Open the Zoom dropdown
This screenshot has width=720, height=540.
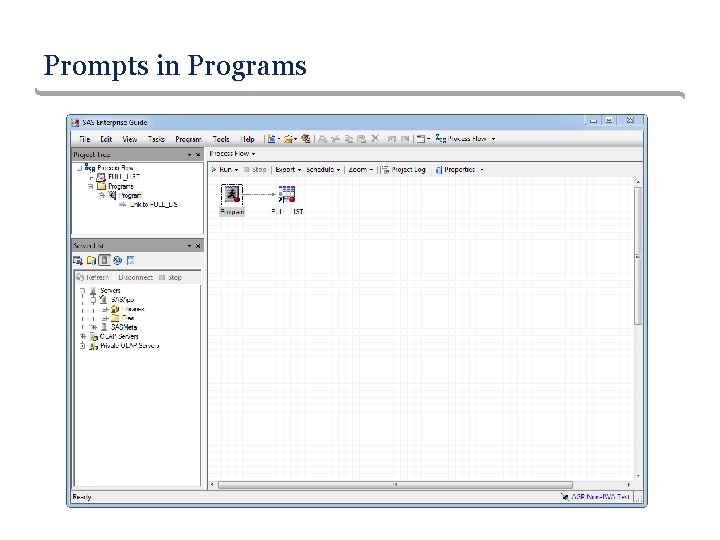360,169
